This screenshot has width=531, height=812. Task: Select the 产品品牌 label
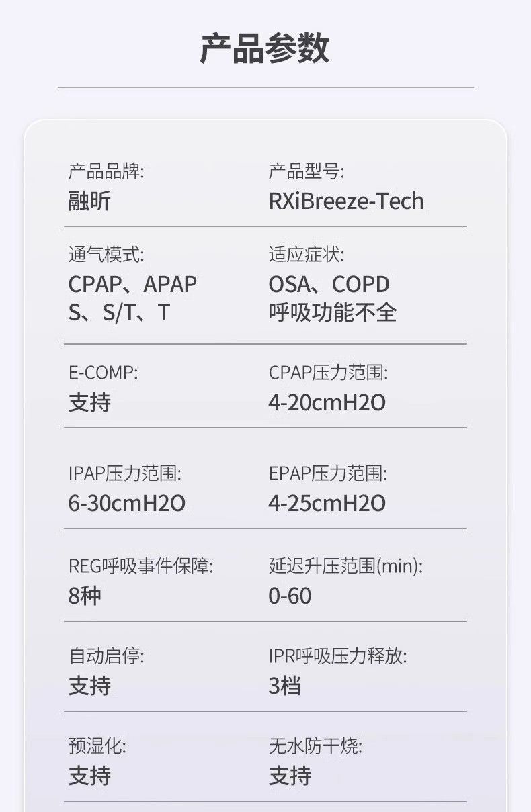[x=106, y=171]
